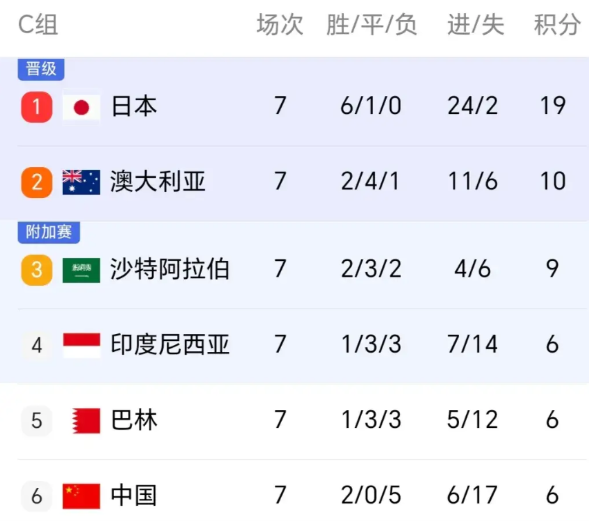This screenshot has height=521, width=589.
Task: Click the 积分 points column header
Action: pos(557,25)
